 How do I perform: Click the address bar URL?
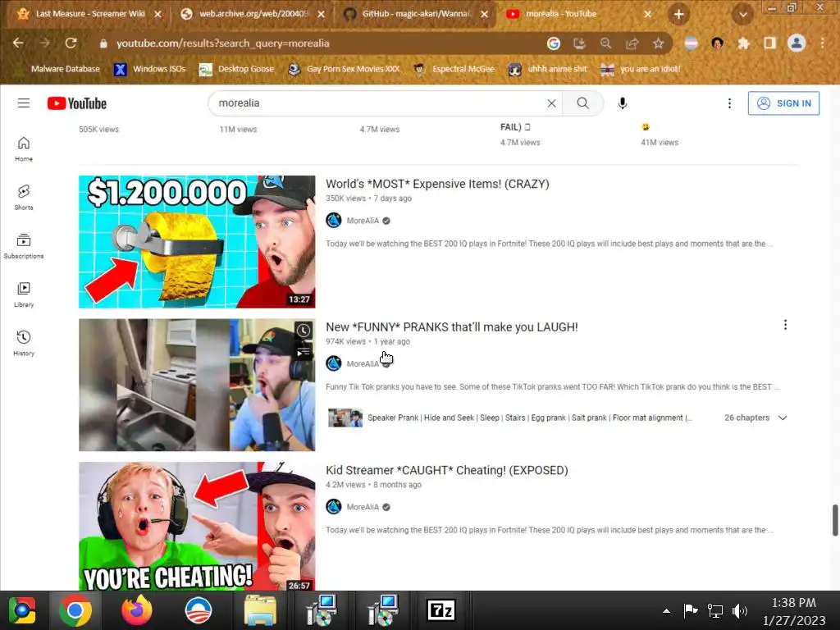point(223,43)
